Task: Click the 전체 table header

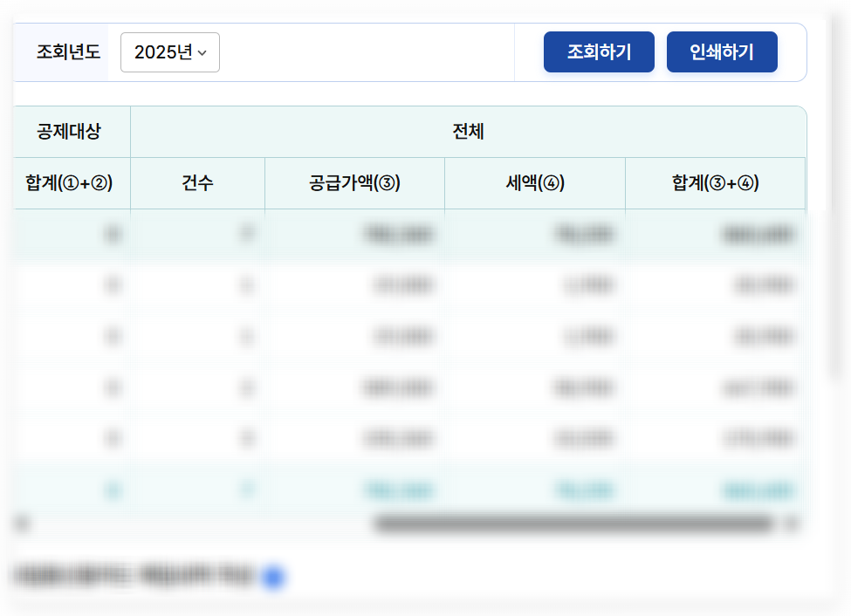Action: (467, 131)
